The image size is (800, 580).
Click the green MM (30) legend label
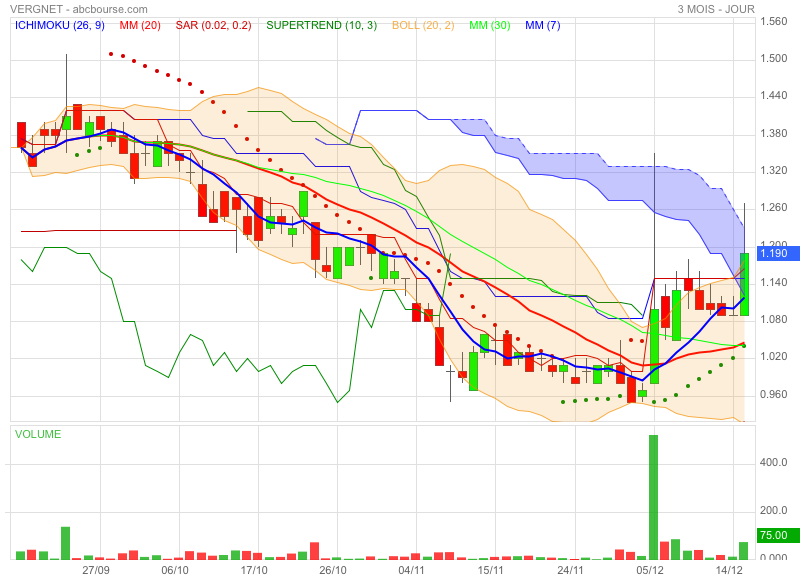(490, 25)
